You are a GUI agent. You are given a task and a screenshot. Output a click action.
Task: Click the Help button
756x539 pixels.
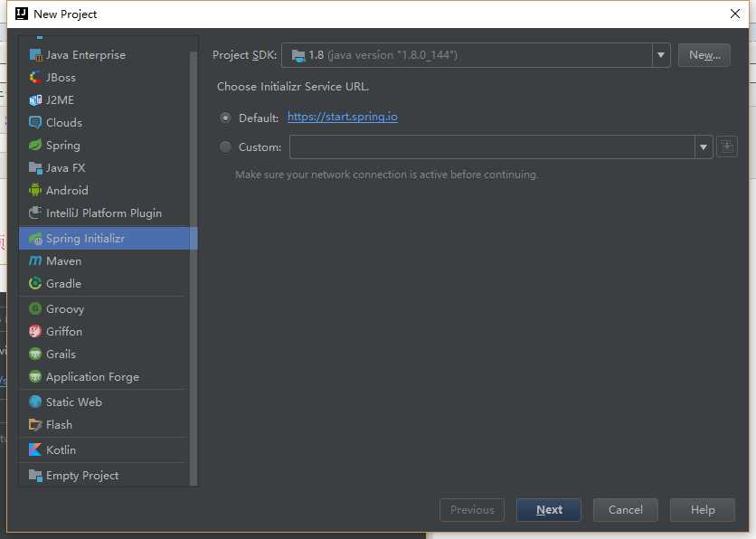click(x=703, y=509)
